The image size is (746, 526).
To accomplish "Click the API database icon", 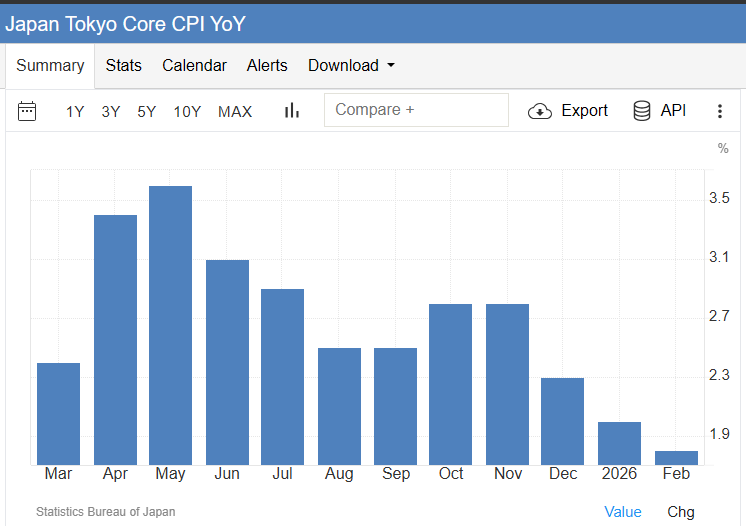I will click(x=642, y=111).
